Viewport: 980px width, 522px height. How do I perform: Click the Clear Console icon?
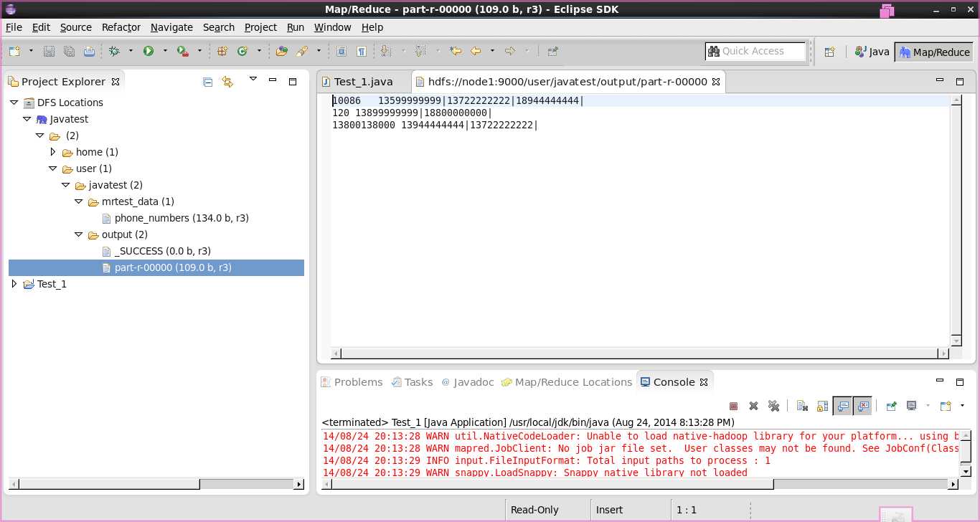(803, 406)
